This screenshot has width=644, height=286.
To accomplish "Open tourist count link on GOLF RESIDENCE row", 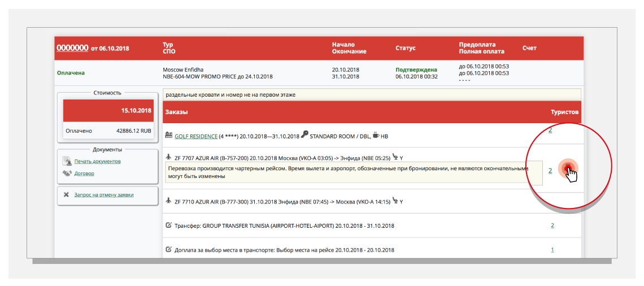I will pos(550,131).
